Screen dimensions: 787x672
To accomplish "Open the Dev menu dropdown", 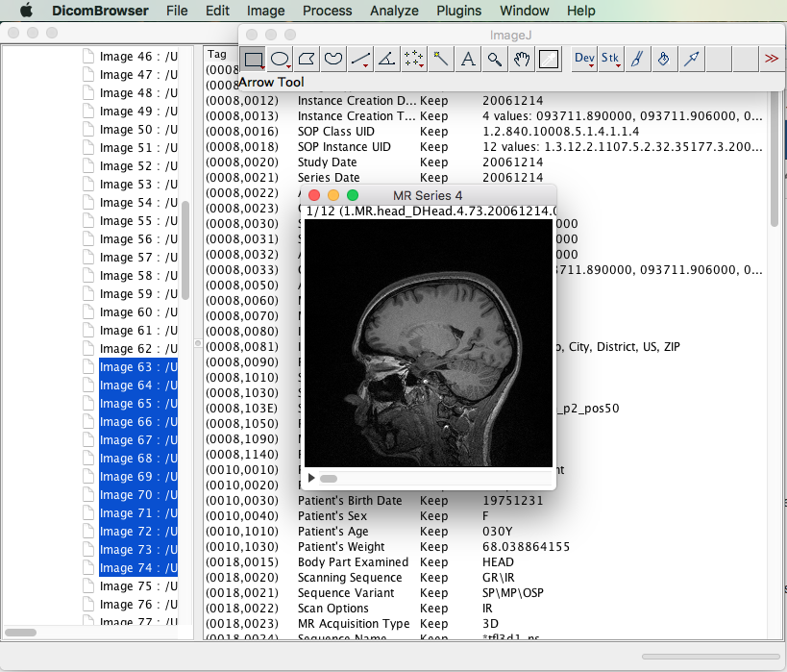I will [x=584, y=60].
